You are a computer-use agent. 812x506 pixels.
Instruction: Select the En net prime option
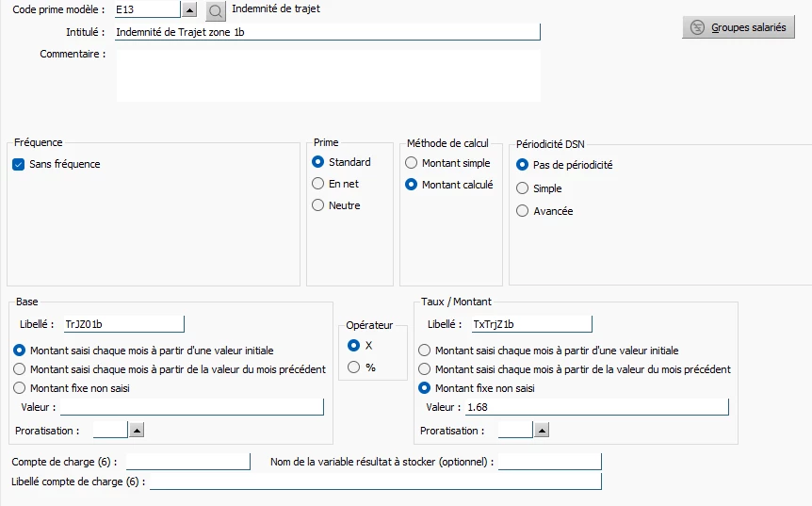coord(318,184)
